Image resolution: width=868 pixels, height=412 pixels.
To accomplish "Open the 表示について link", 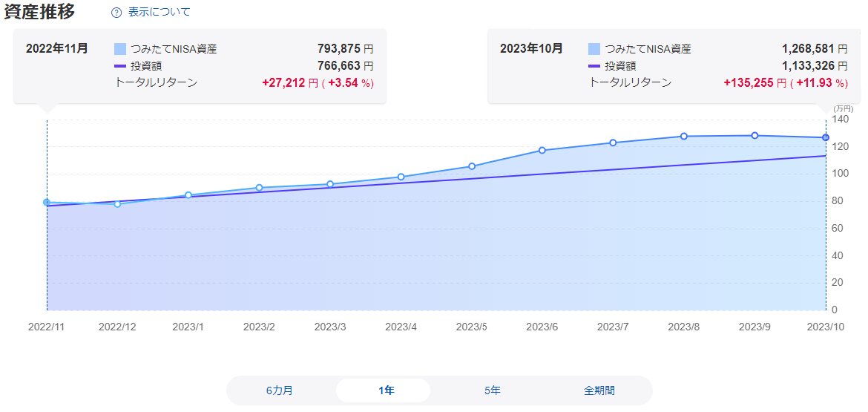I will tap(159, 13).
